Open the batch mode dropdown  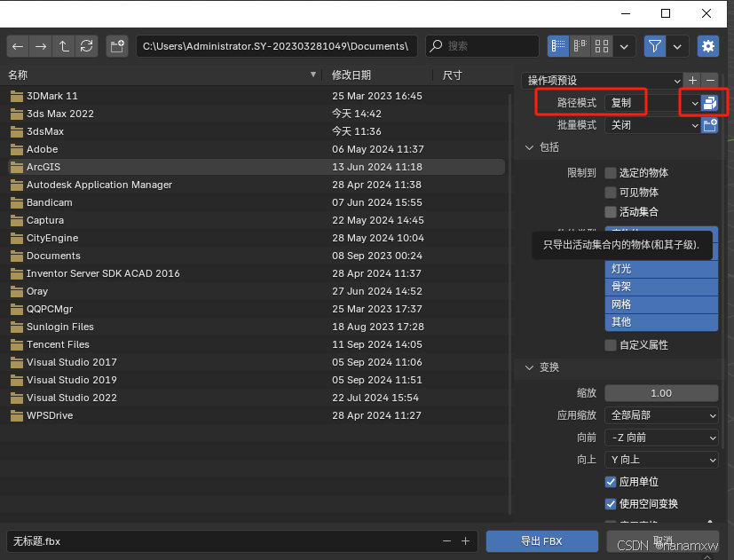coord(652,125)
